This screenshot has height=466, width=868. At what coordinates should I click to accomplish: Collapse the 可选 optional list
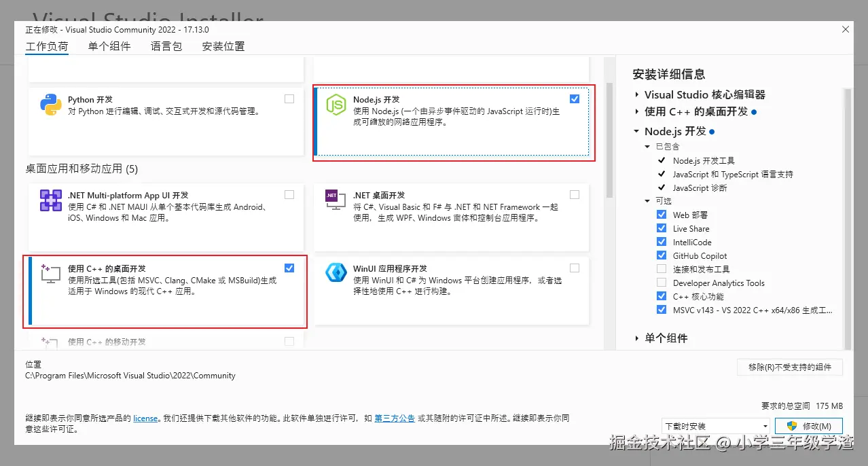tap(648, 201)
